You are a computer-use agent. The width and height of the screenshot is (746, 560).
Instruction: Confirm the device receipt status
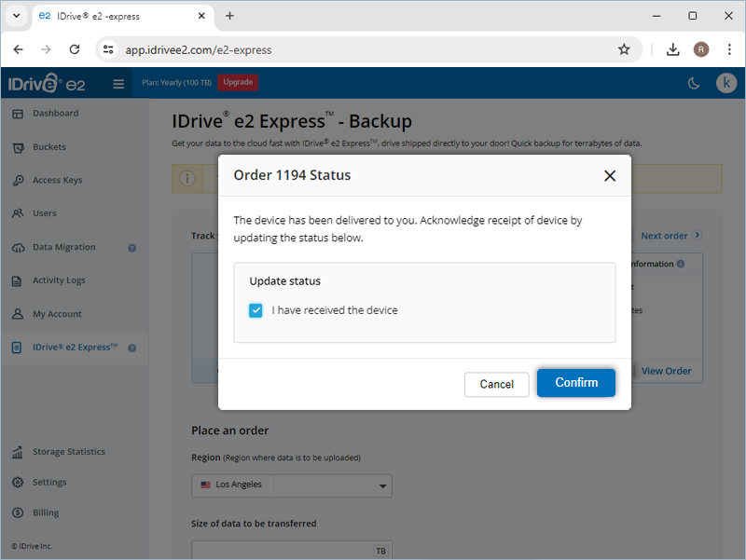[x=575, y=383]
